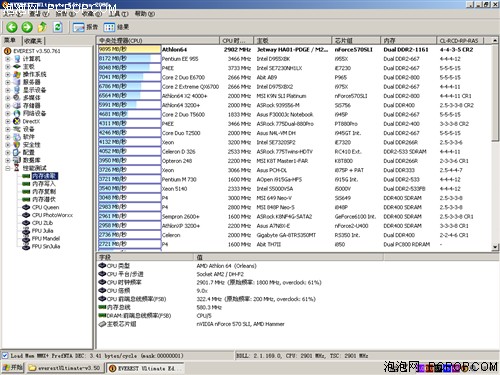Click the 安全性 security shield icon
This screenshot has width=500, height=375.
click(17, 145)
